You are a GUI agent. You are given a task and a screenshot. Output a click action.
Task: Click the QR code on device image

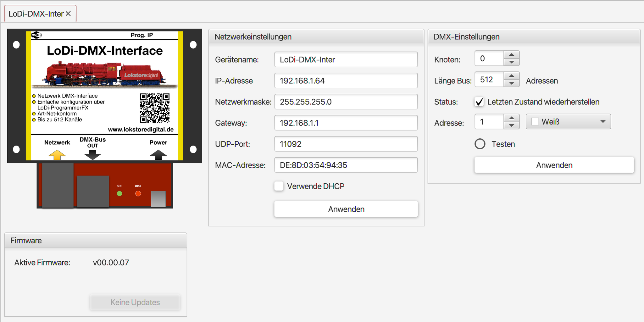tap(155, 108)
